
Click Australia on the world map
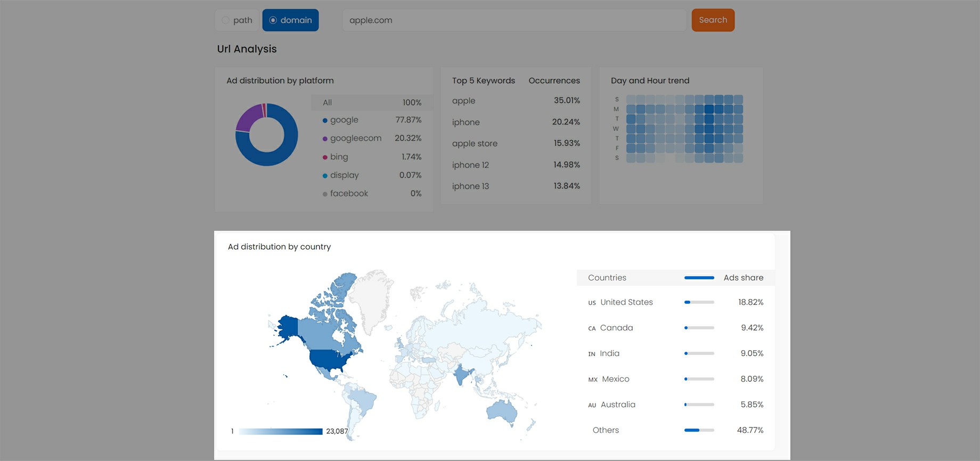(502, 411)
